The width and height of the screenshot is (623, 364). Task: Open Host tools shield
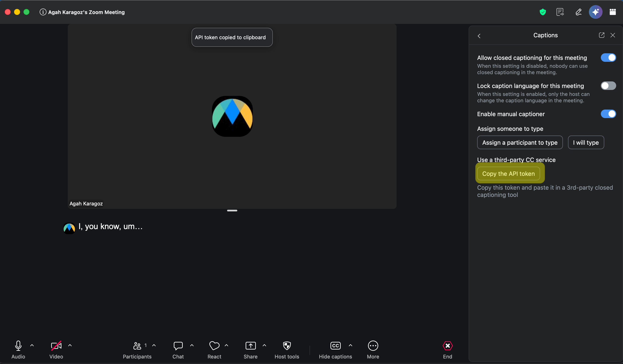[x=287, y=350]
